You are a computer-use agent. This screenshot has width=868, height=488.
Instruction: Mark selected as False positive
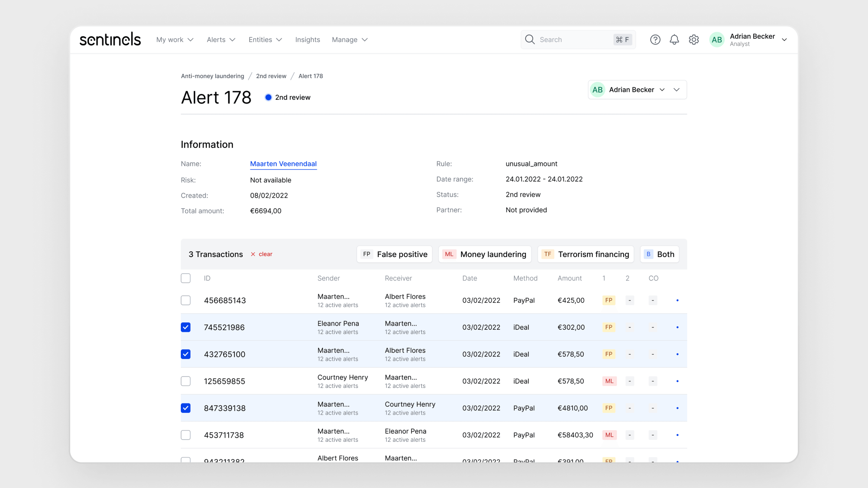point(394,254)
